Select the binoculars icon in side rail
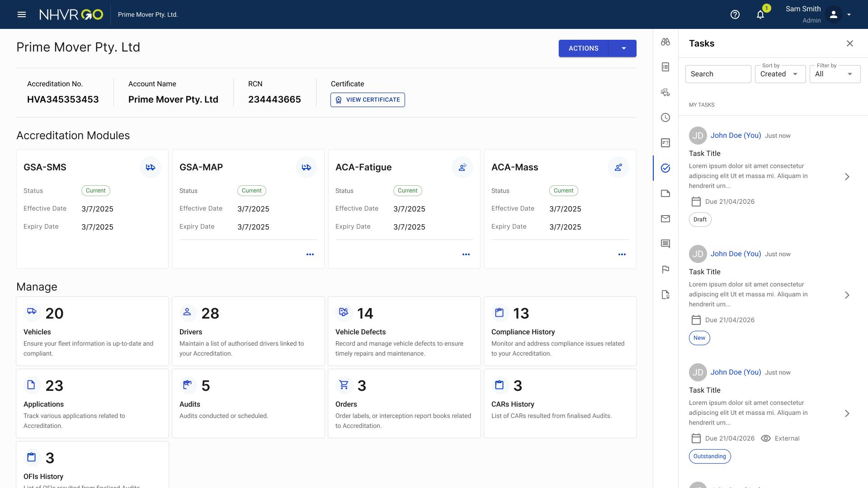Viewport: 868px width, 488px height. tap(665, 42)
